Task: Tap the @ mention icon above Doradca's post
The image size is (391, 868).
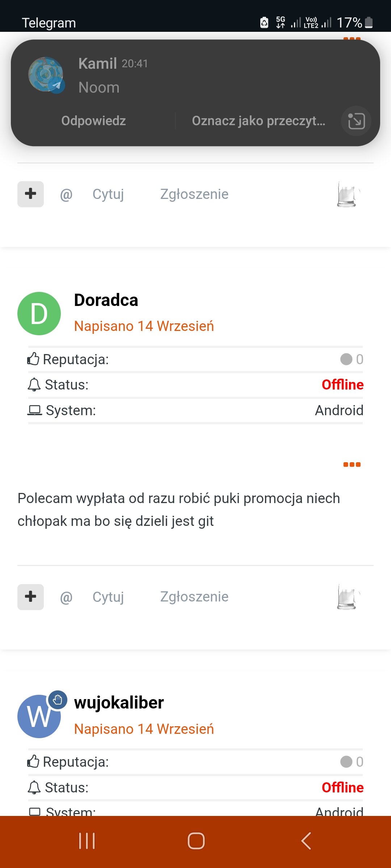Action: pyautogui.click(x=66, y=195)
